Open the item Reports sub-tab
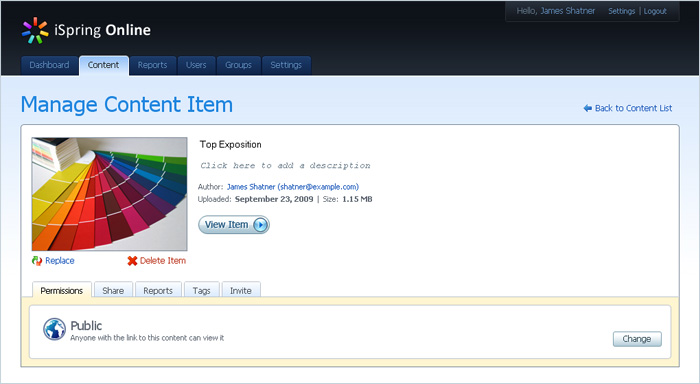 (x=158, y=290)
